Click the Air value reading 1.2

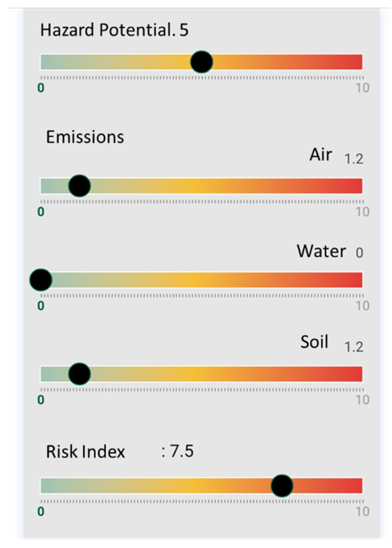tap(354, 159)
